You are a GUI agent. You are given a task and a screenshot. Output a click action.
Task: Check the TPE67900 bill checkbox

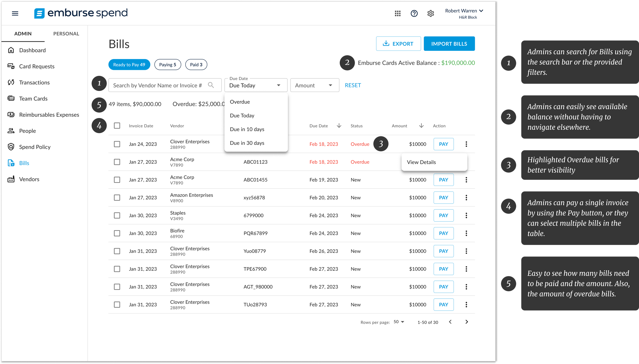tap(117, 269)
